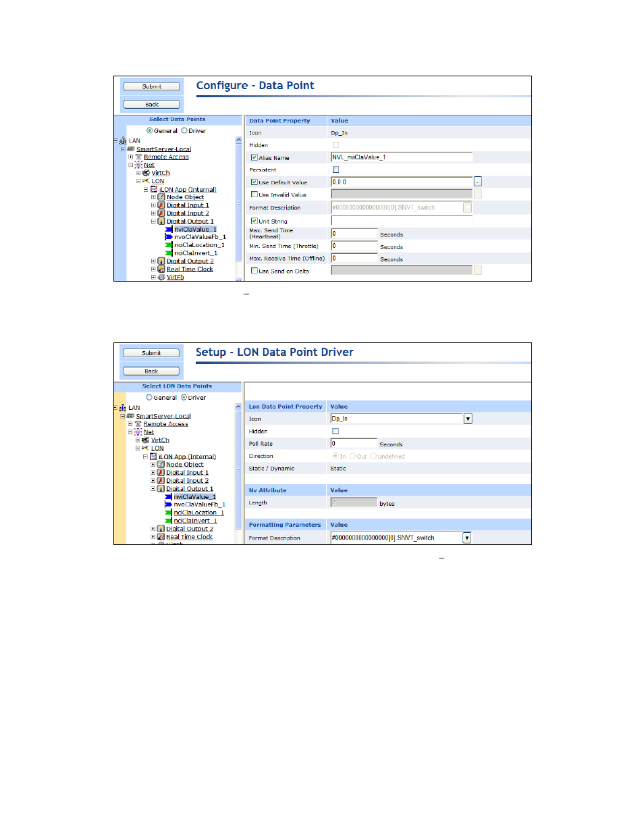Select General radio in LON Data Point Driver panel
Viewport: 644px width, 834px height.
tap(149, 398)
